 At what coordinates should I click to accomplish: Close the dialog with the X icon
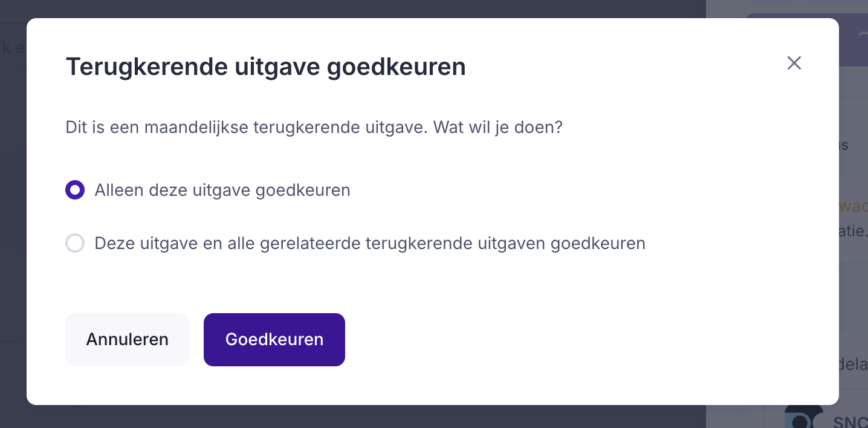(794, 63)
